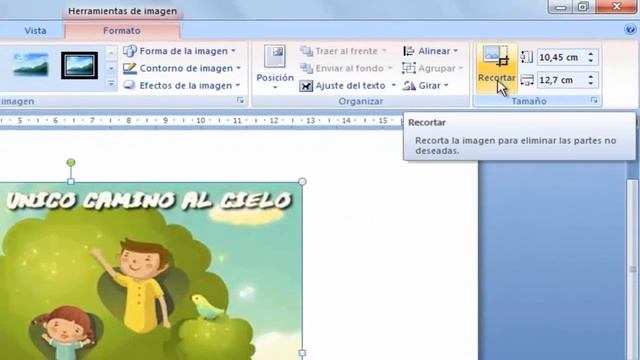The image size is (640, 360).
Task: Switch to the Vista tab
Action: pos(35,31)
